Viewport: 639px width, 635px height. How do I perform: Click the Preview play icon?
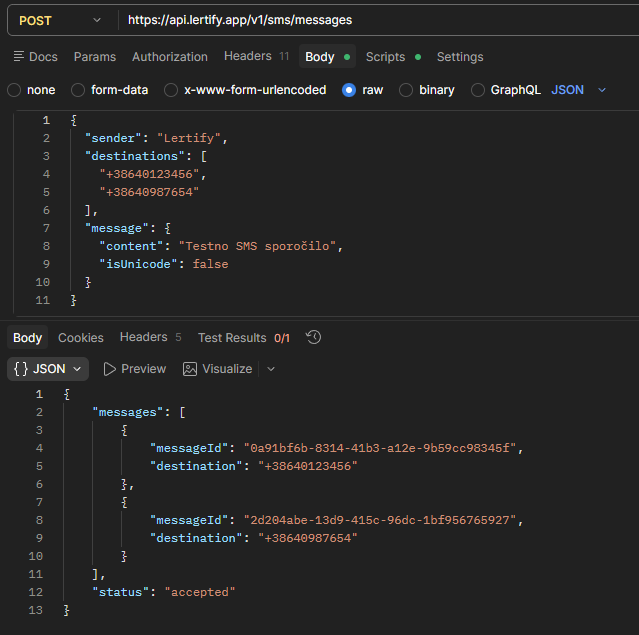(110, 369)
